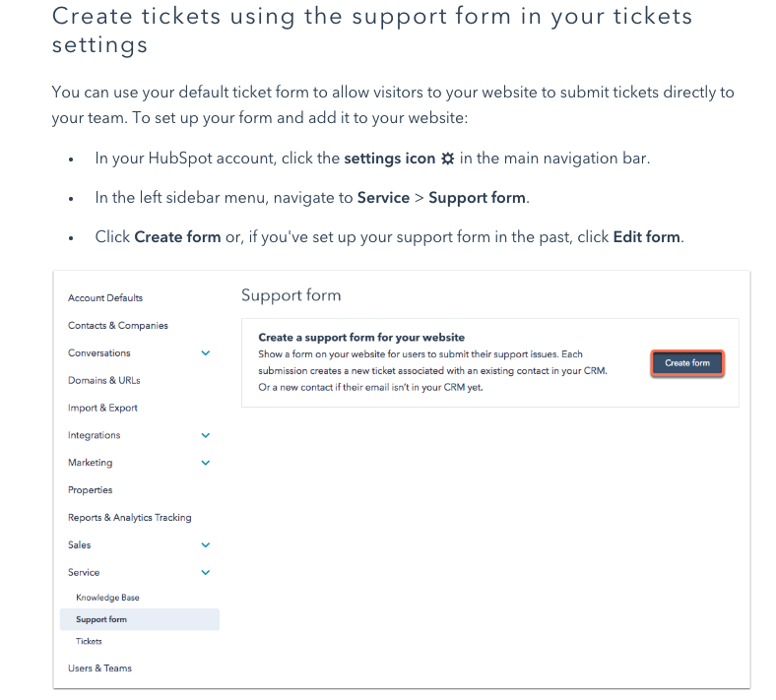
Task: Open Account Defaults settings
Action: (105, 297)
